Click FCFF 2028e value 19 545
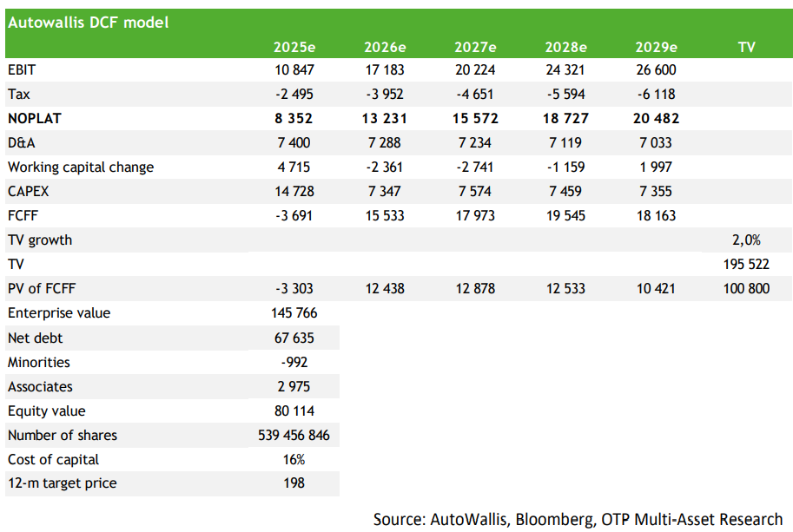This screenshot has height=532, width=793. tap(565, 216)
